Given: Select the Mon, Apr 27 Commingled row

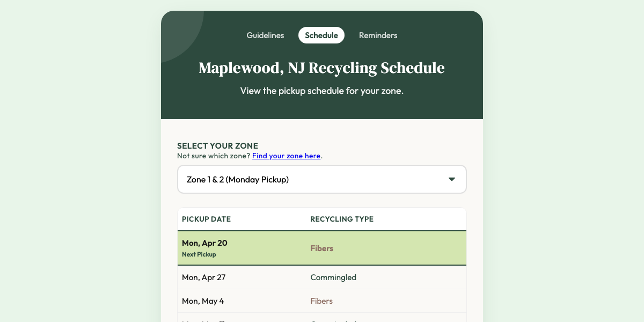Looking at the screenshot, I should (x=322, y=277).
